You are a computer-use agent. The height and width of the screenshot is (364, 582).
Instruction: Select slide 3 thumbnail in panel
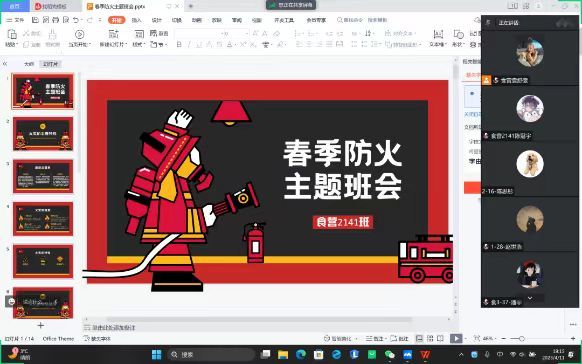(x=43, y=176)
